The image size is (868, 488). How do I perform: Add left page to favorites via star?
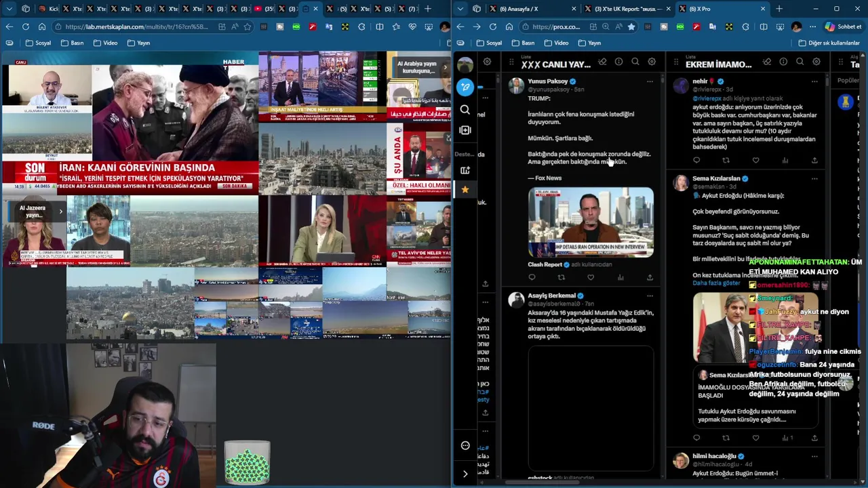(248, 26)
